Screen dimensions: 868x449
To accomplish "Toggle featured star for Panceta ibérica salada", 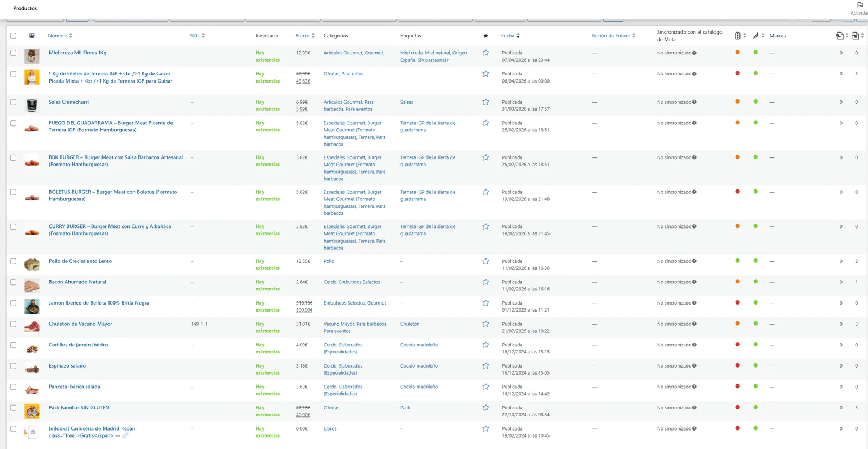I will point(486,387).
